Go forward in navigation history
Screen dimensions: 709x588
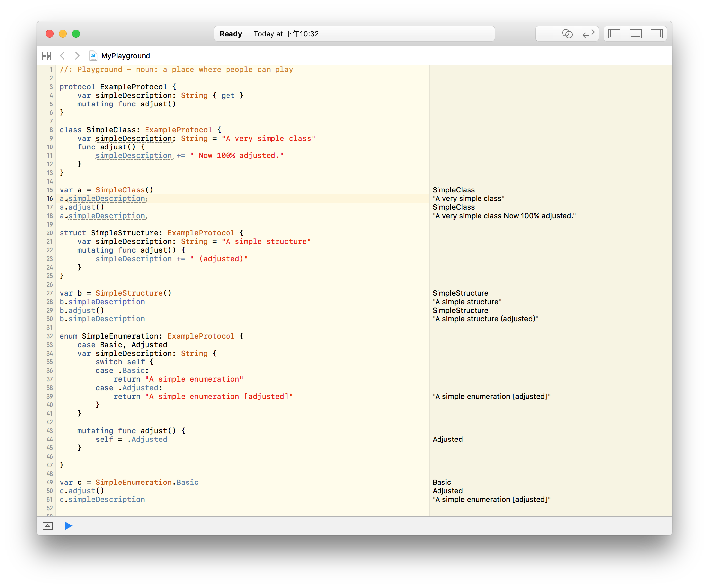tap(77, 56)
